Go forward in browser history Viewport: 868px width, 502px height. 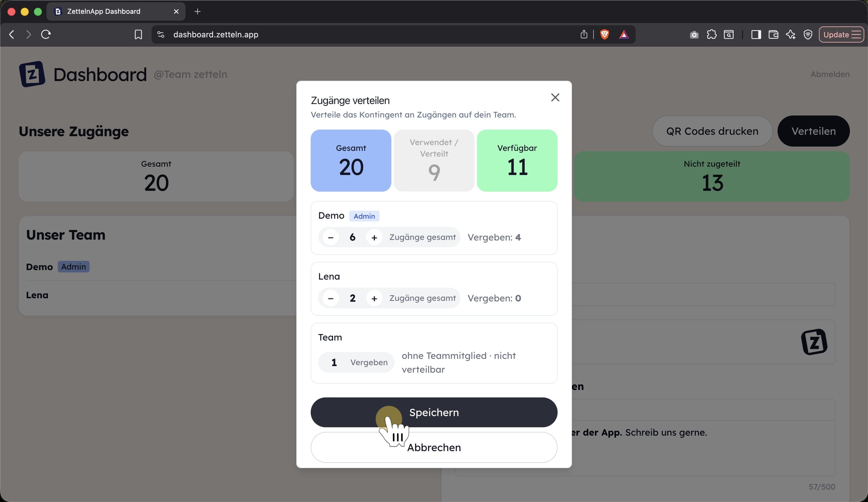(x=29, y=34)
